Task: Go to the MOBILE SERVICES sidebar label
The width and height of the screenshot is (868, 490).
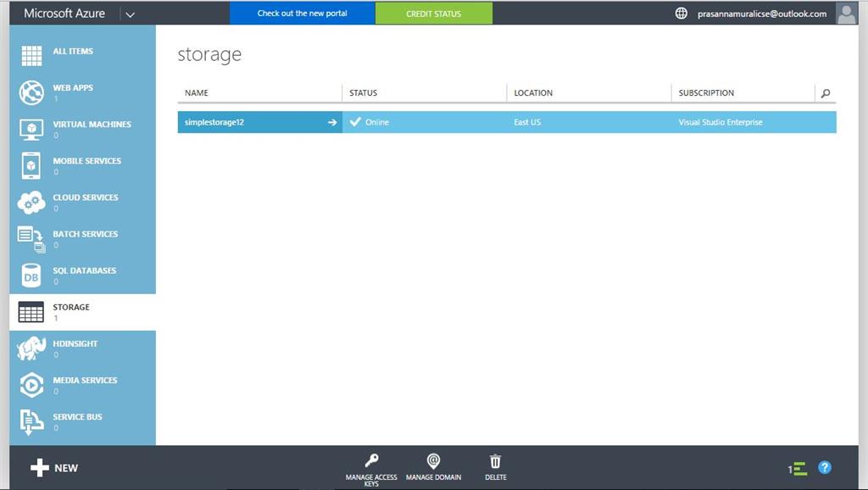Action: [x=87, y=160]
